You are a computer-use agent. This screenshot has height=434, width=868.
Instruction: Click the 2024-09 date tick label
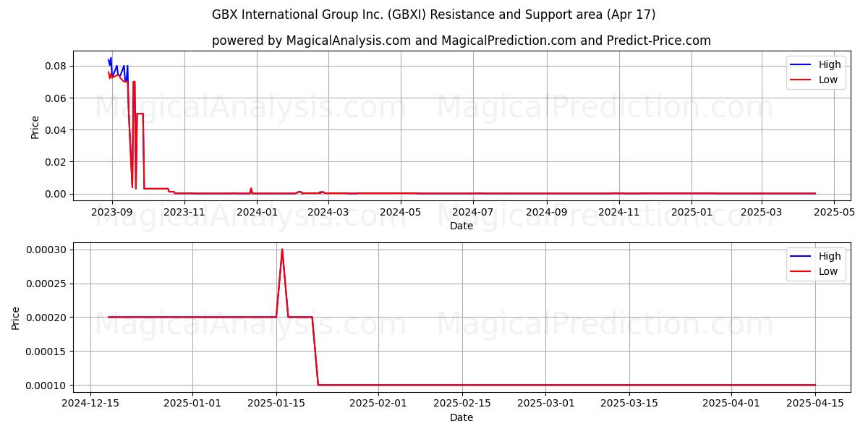point(547,212)
